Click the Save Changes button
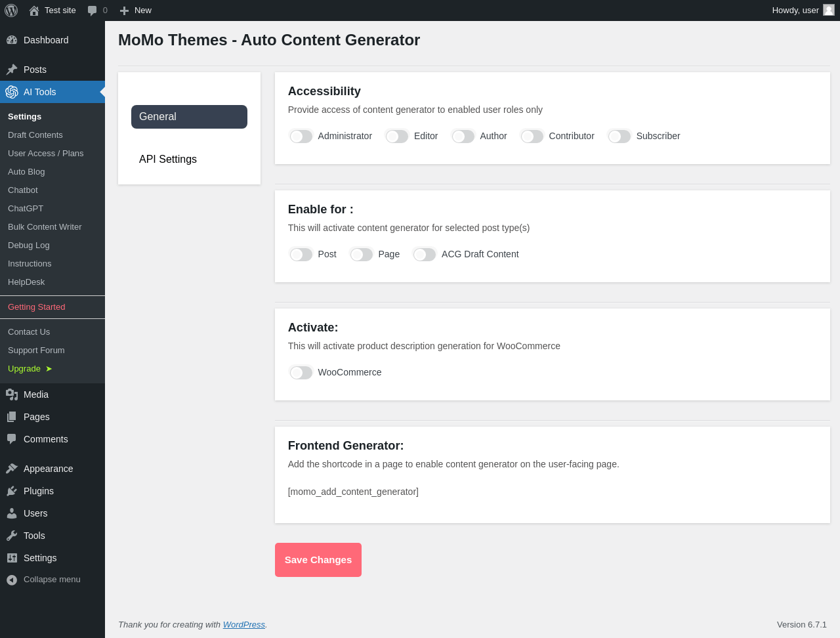 pyautogui.click(x=318, y=560)
